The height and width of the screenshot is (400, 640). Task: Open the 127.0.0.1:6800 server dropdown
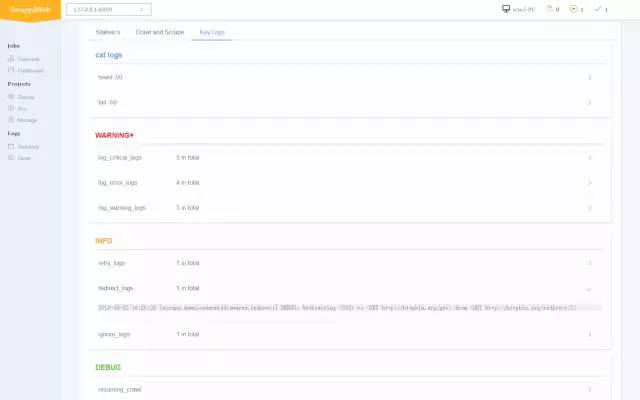[109, 9]
